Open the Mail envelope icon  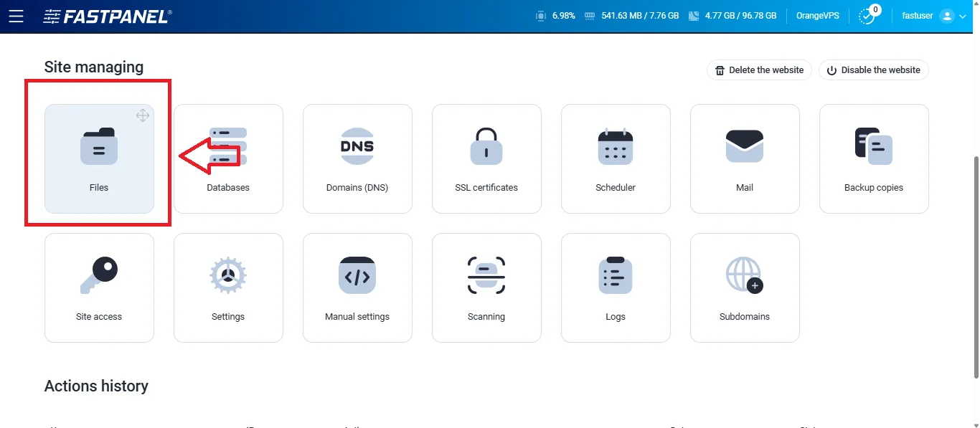[x=745, y=146]
